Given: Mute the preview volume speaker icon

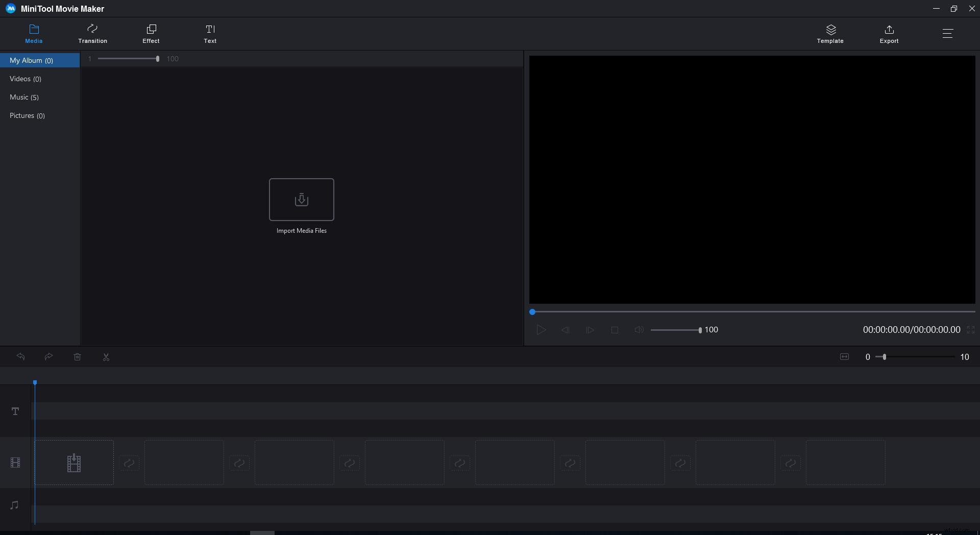Looking at the screenshot, I should (x=639, y=330).
